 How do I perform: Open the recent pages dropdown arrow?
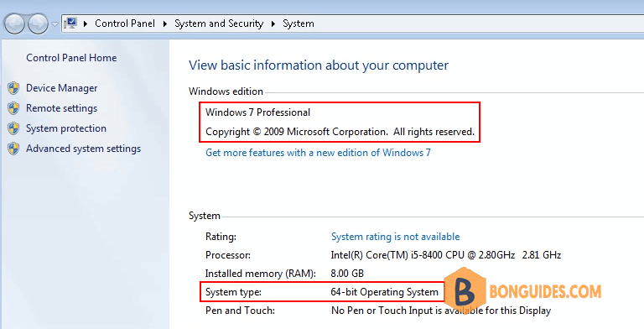tap(55, 24)
